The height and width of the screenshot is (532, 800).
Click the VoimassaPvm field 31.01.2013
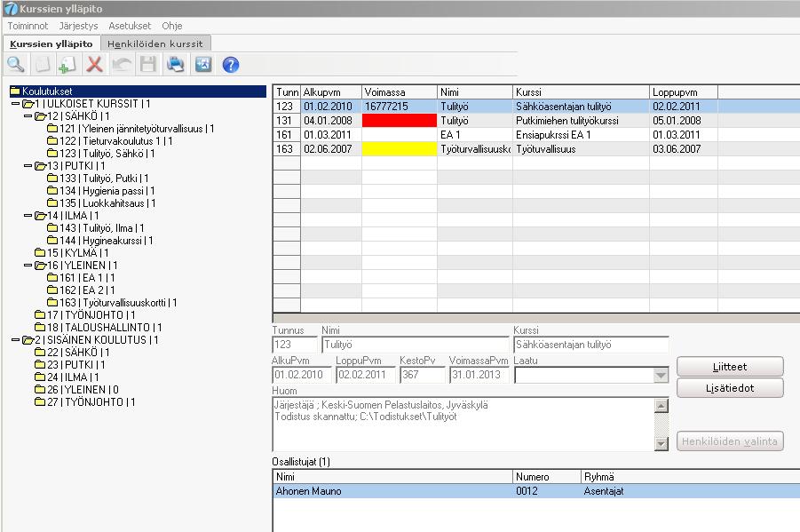[479, 375]
